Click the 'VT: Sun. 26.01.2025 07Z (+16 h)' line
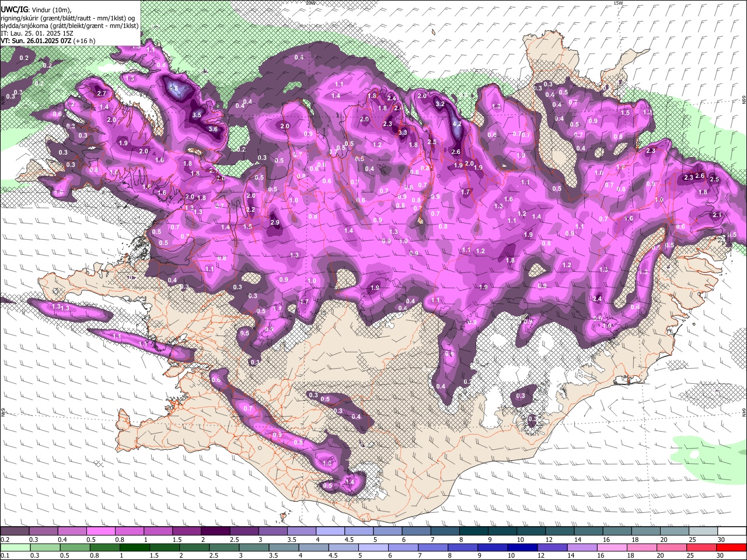Image resolution: width=747 pixels, height=560 pixels. coord(48,41)
